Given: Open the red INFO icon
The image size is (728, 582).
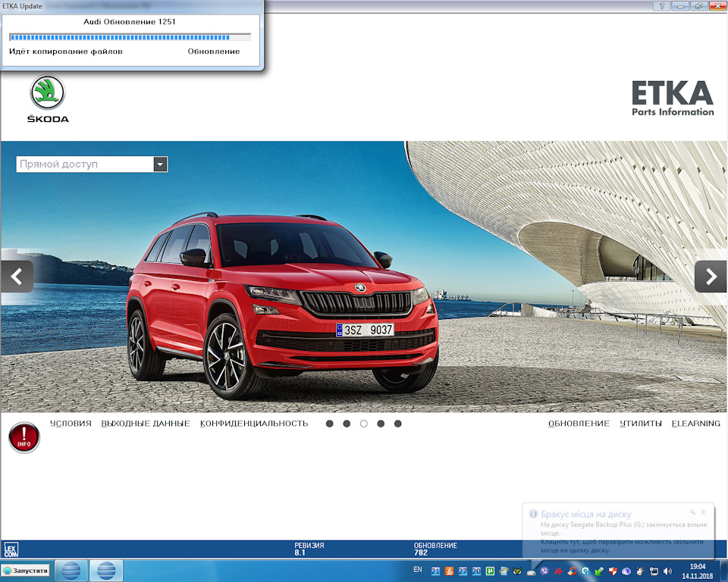Looking at the screenshot, I should click(24, 437).
